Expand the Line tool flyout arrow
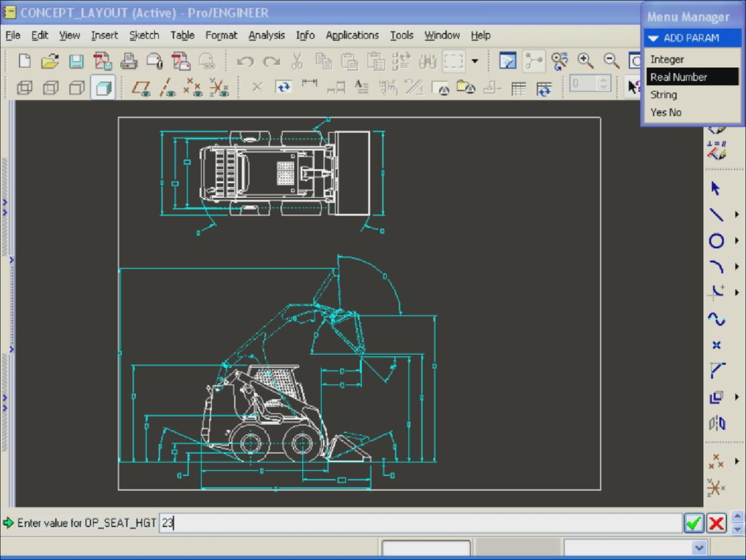The width and height of the screenshot is (746, 560). 737,215
